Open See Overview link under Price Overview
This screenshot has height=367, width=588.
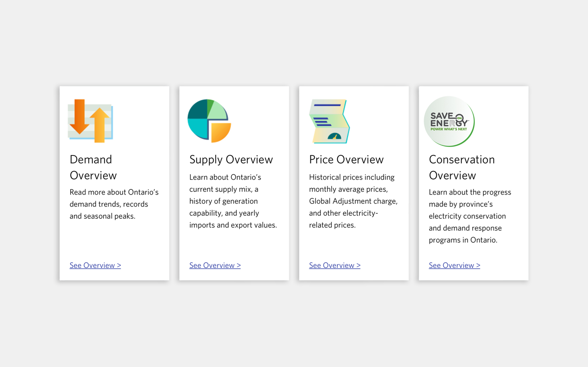335,265
